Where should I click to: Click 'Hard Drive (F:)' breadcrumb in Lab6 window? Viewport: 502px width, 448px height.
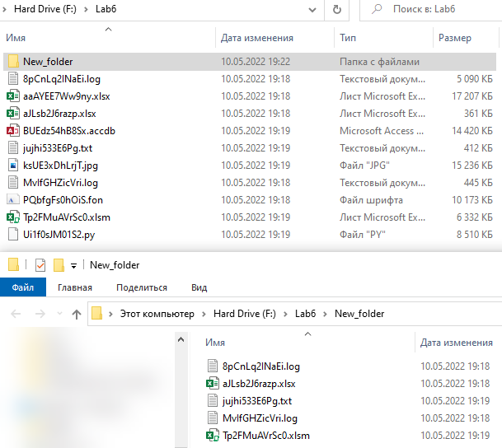[45, 9]
